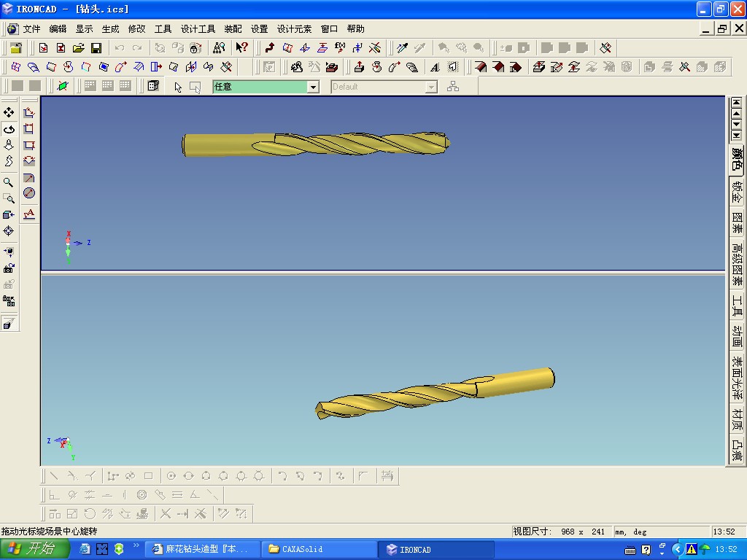The image size is (747, 560).
Task: Click the red arrow TriBall icon
Action: (270, 47)
